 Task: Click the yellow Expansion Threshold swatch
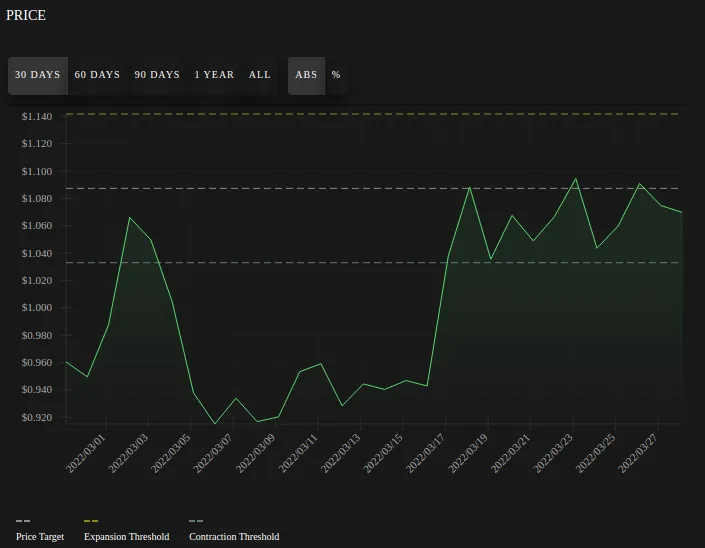[91, 521]
